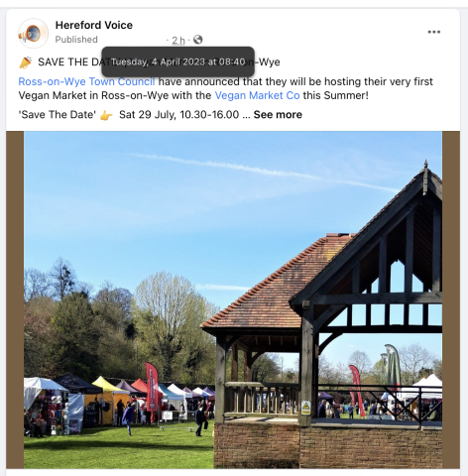Viewport: 468px width, 476px height.
Task: Click the SAVE THE DATE headline text
Action: 69,62
